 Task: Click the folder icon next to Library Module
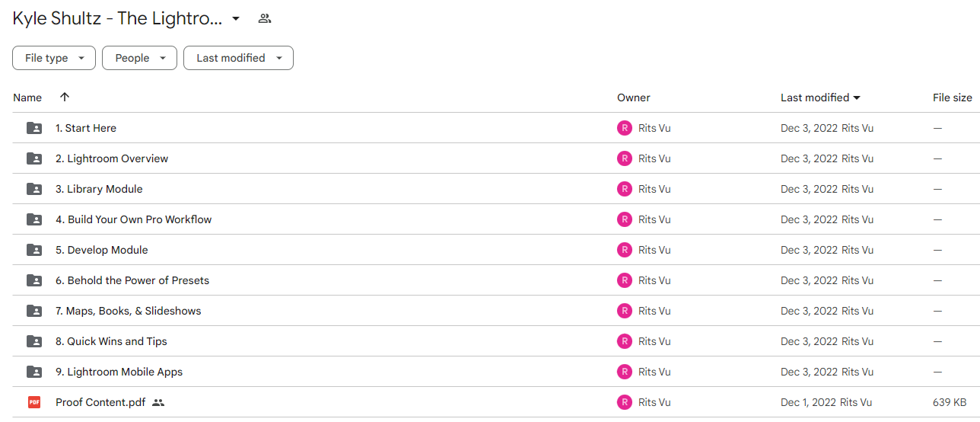34,189
